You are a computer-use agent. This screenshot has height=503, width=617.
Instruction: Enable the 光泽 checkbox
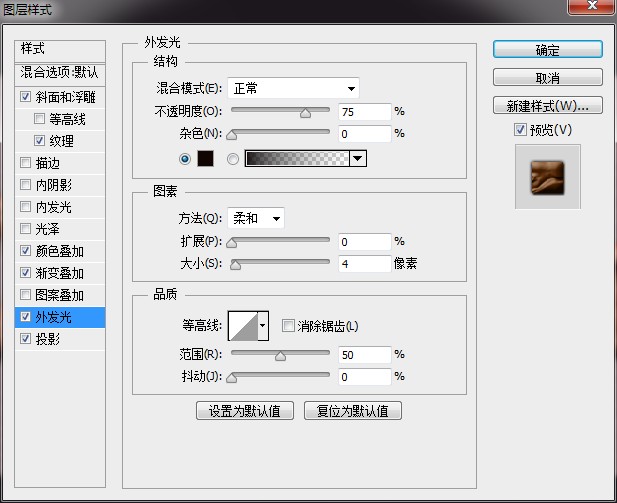[26, 229]
